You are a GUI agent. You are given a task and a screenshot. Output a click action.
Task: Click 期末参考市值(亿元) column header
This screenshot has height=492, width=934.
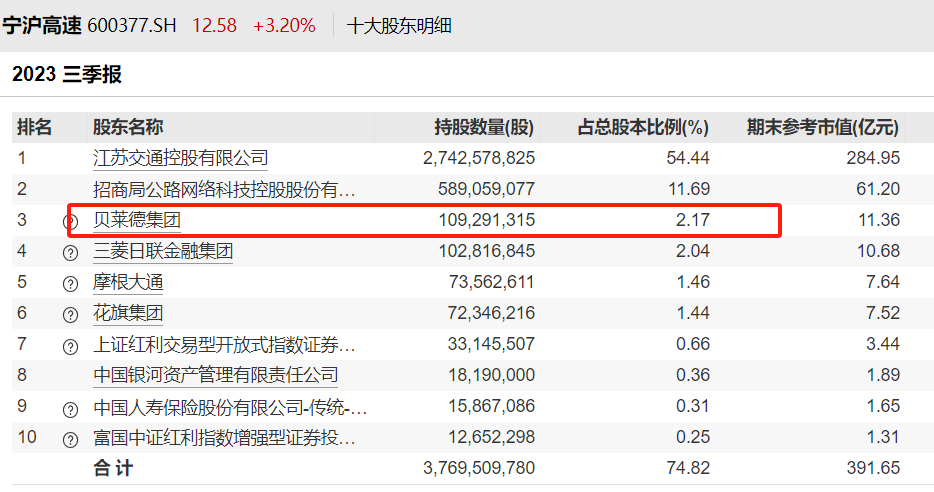pyautogui.click(x=823, y=127)
